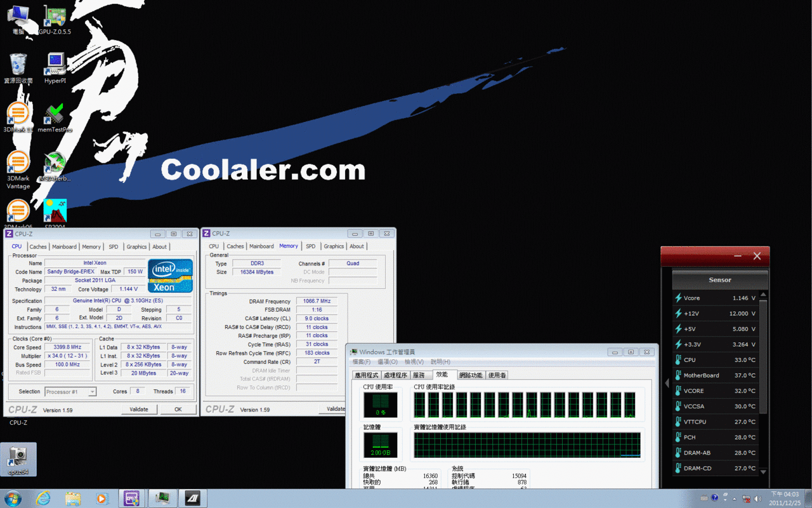This screenshot has width=812, height=508.
Task: Click OK in the CPU-Z window
Action: pyautogui.click(x=178, y=410)
